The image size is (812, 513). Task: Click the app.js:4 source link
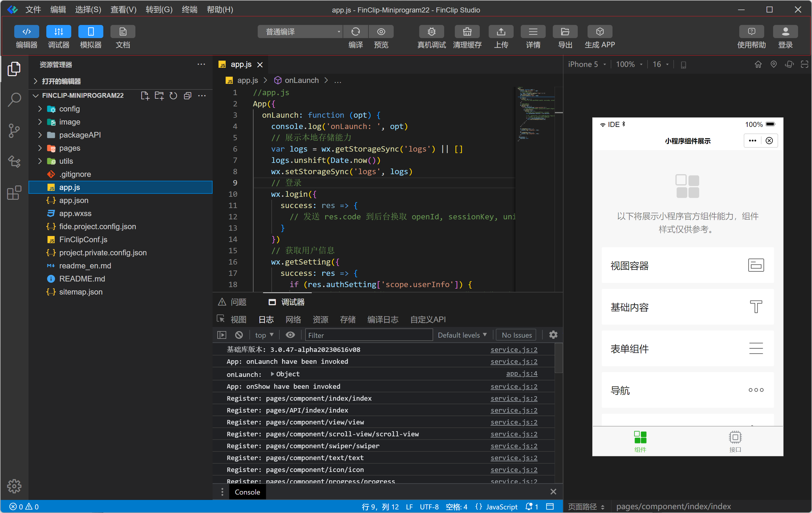pos(521,374)
